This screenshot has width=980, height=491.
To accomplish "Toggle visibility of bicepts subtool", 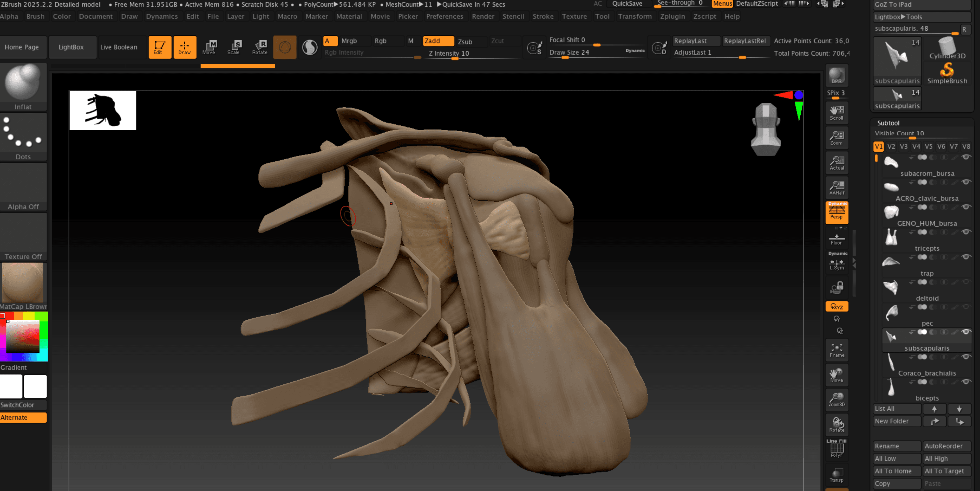I will point(966,381).
